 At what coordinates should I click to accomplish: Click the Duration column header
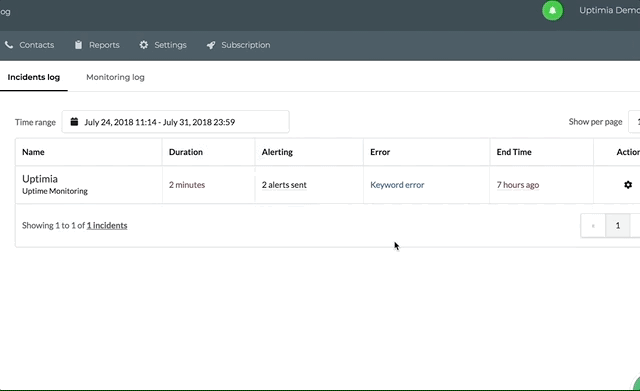pyautogui.click(x=186, y=152)
